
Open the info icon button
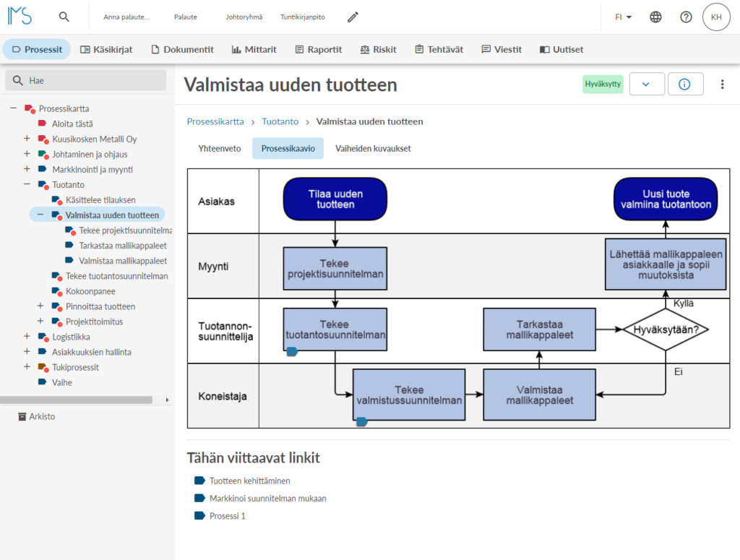click(x=685, y=84)
